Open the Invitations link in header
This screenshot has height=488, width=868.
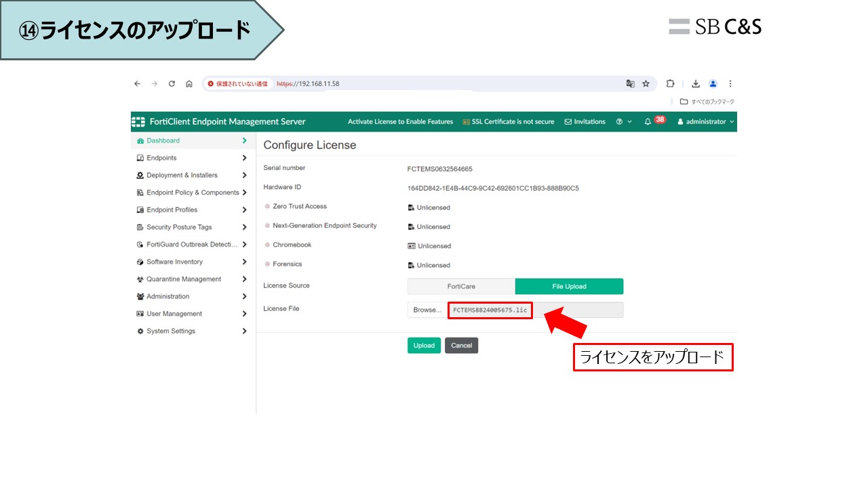(x=585, y=122)
